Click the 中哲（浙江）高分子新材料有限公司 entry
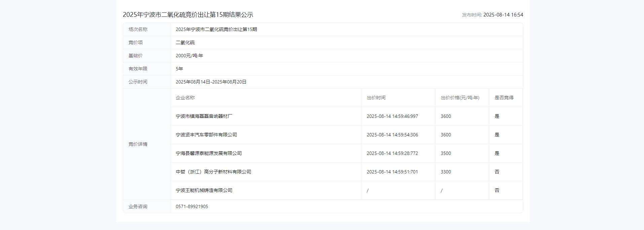The image size is (644, 230). tap(213, 172)
